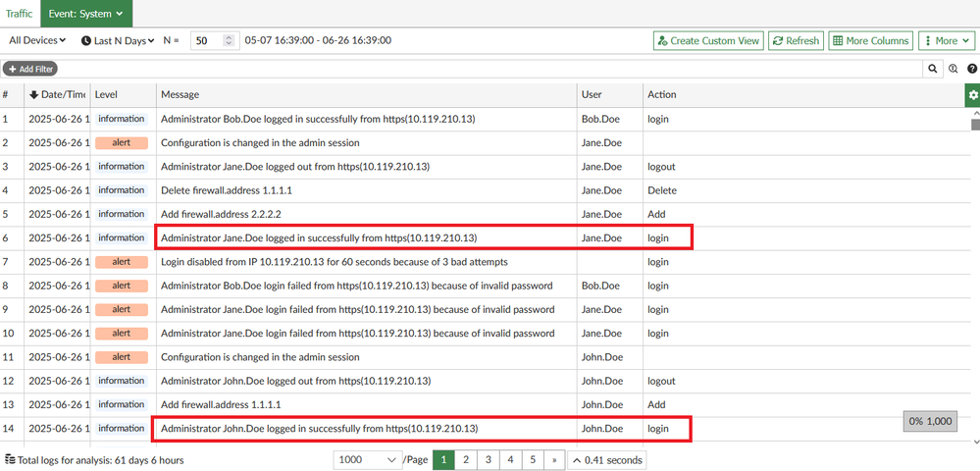Image resolution: width=980 pixels, height=471 pixels.
Task: Select message 'Administrator Jane.Doe logged in successfully'
Action: click(x=320, y=237)
